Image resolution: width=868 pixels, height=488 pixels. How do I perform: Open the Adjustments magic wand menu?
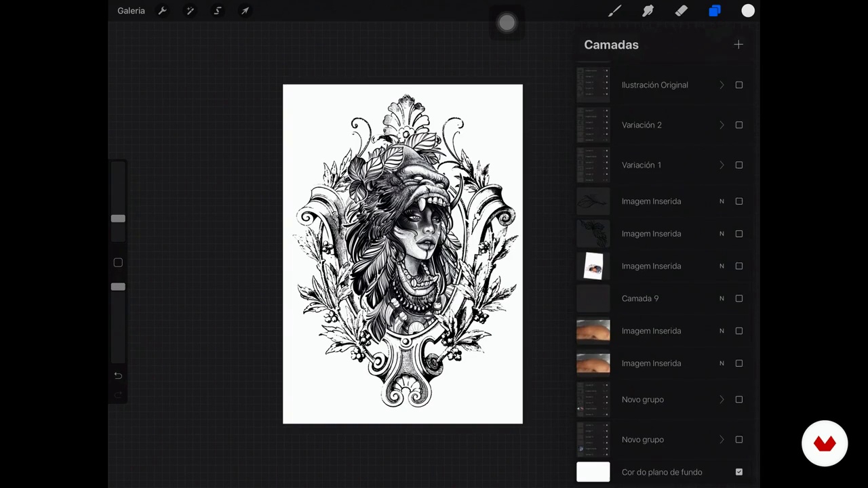point(190,11)
